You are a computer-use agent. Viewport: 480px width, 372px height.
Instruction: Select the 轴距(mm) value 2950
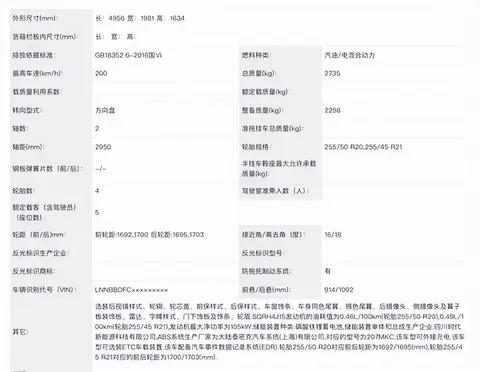103,147
